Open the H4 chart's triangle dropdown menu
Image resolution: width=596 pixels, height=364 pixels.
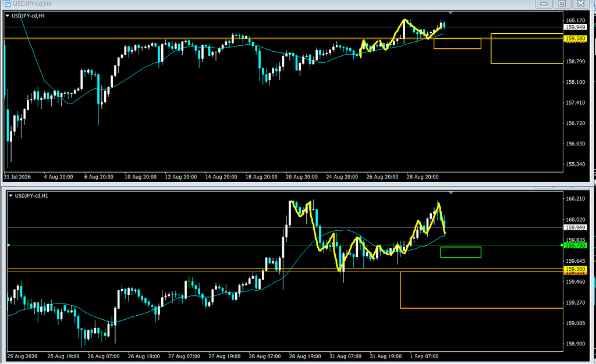pos(7,16)
